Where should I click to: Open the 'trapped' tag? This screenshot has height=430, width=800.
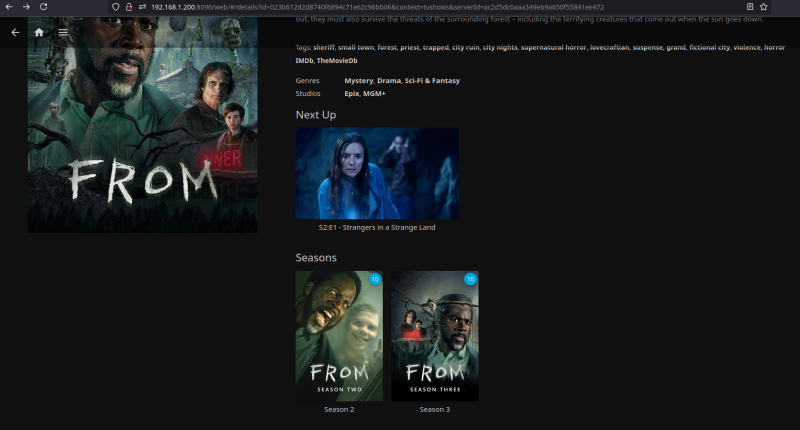click(436, 47)
